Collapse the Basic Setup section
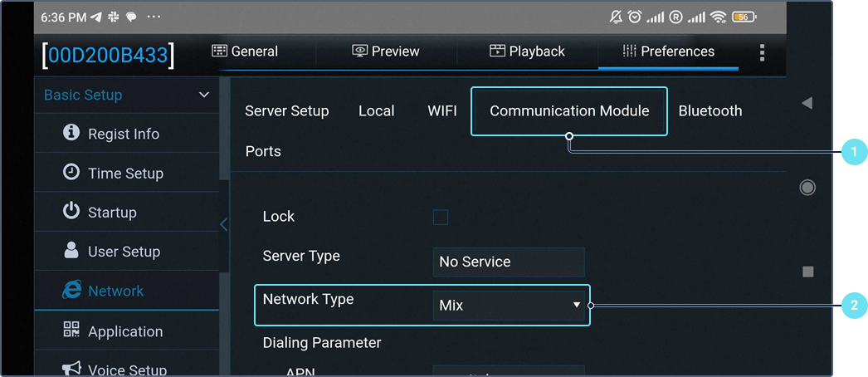This screenshot has height=377, width=868. [204, 95]
